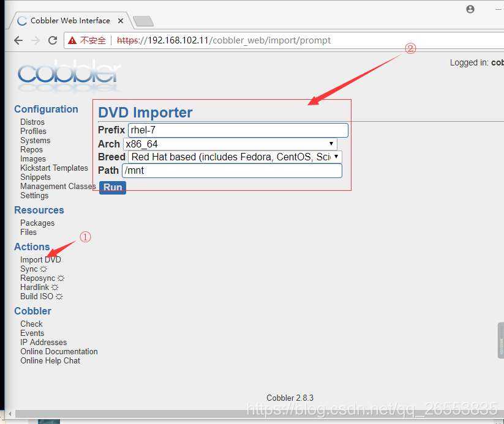
Task: Open the Images page
Action: (33, 159)
